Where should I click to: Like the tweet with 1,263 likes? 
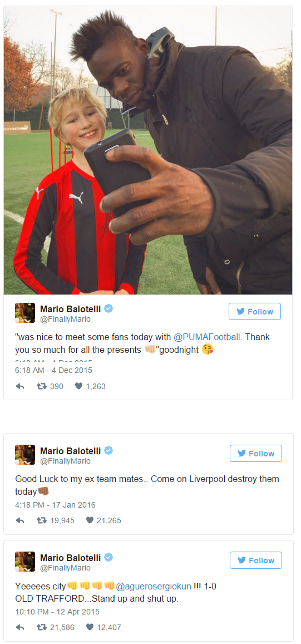(x=79, y=386)
